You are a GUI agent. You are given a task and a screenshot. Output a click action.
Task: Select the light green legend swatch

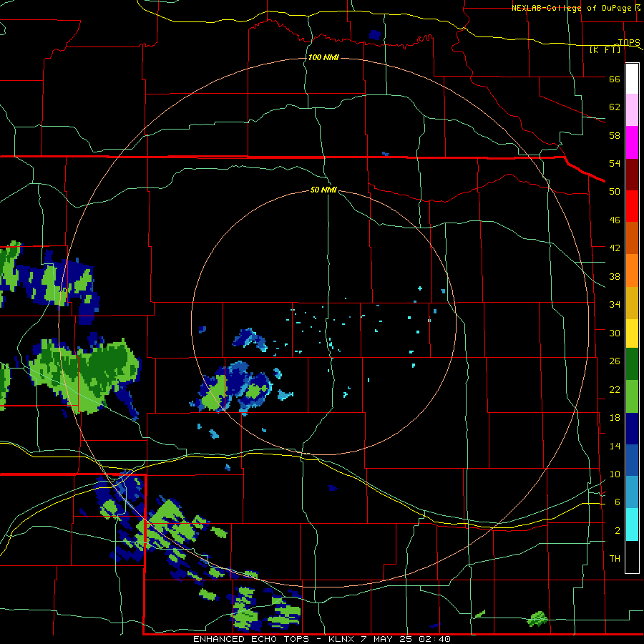632,396
